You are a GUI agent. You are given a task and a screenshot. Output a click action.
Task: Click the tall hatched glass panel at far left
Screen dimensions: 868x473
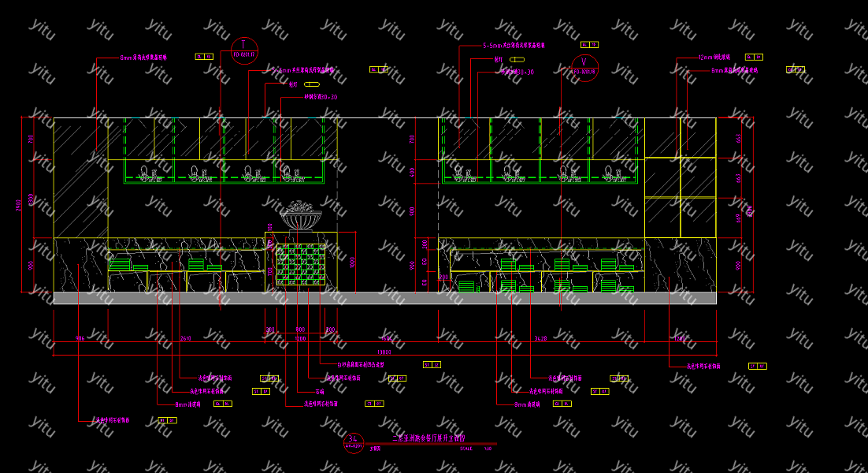click(80, 177)
